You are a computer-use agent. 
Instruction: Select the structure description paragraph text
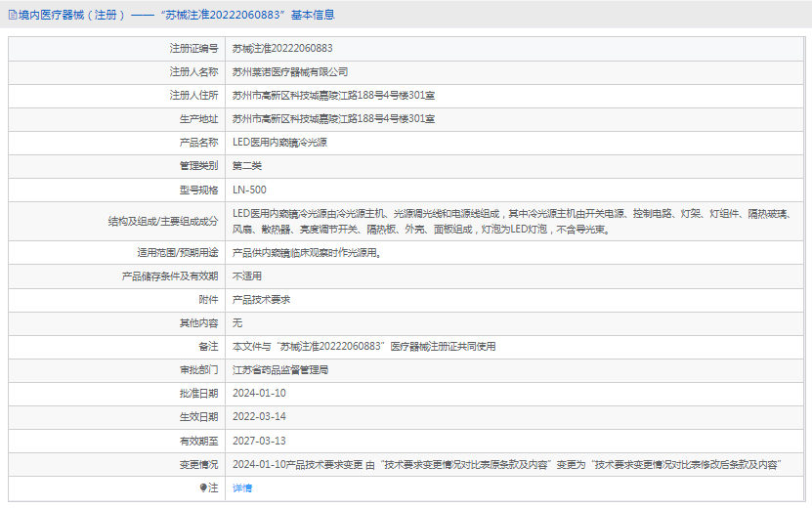pos(512,221)
